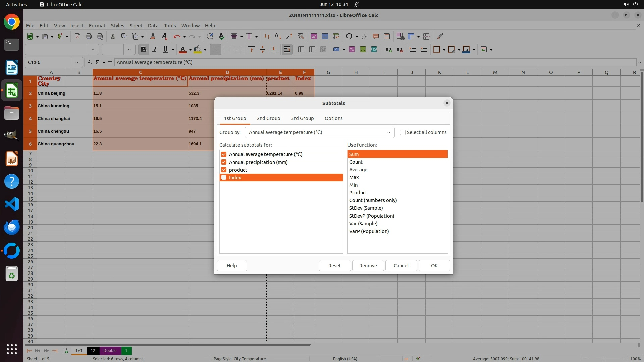Screen dimensions: 644x362
Task: Check the Index subtotal checkbox
Action: (x=224, y=178)
